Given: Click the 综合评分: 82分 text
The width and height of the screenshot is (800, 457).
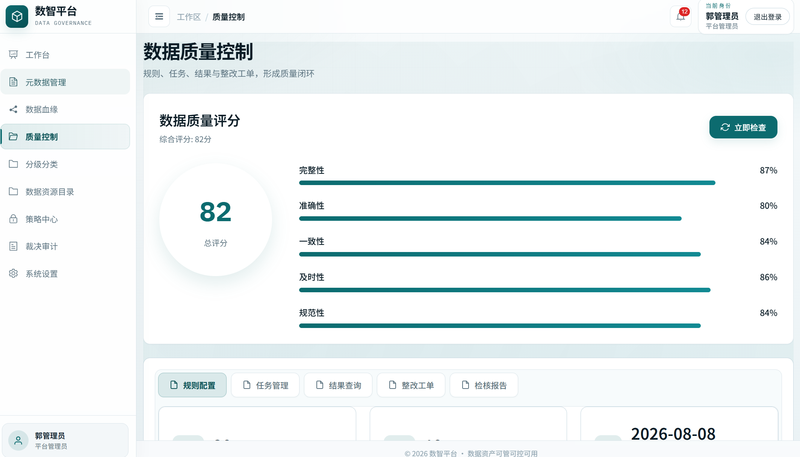Looking at the screenshot, I should point(185,139).
